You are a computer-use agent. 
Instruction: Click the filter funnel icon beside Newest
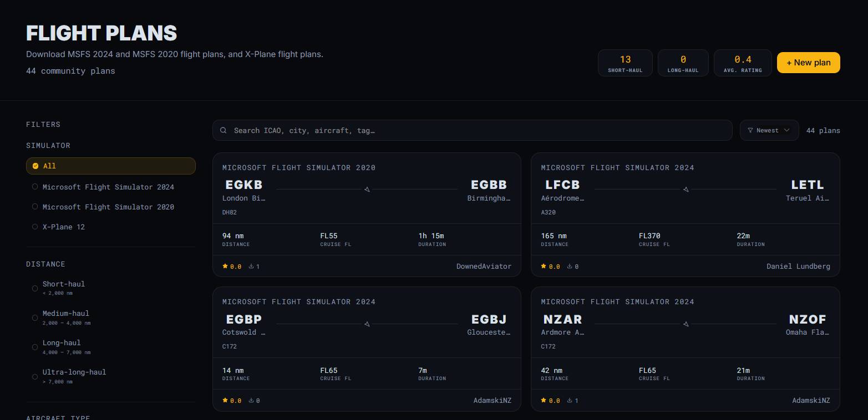pos(750,130)
